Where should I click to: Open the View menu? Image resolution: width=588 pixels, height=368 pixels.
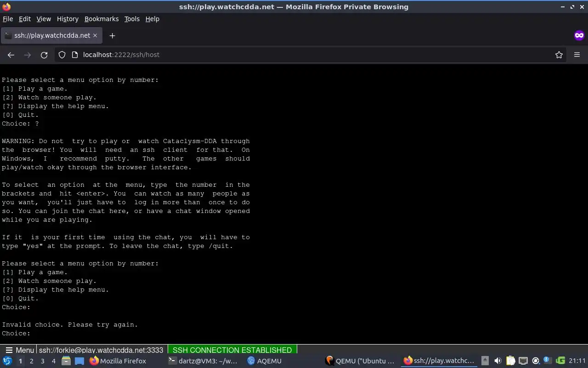pyautogui.click(x=44, y=19)
